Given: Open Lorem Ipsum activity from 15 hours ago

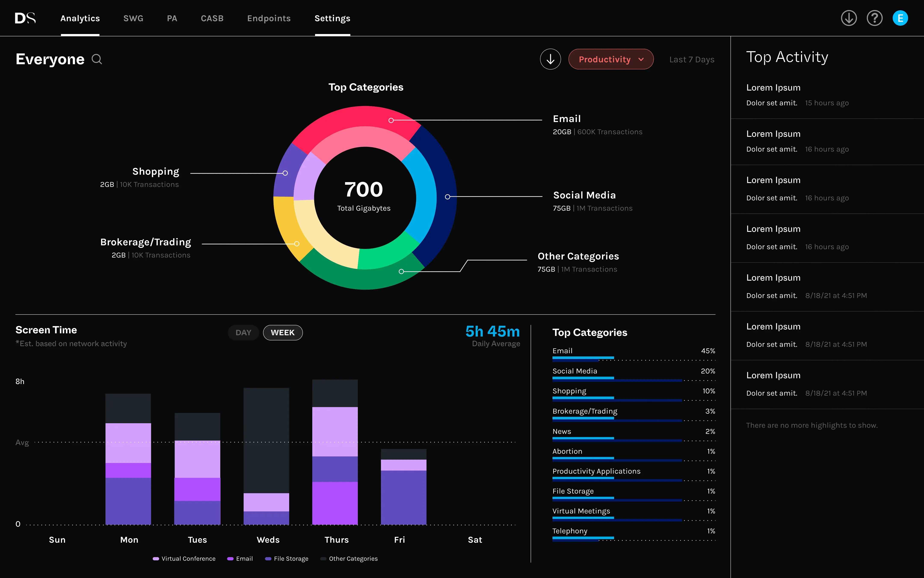Looking at the screenshot, I should 827,95.
